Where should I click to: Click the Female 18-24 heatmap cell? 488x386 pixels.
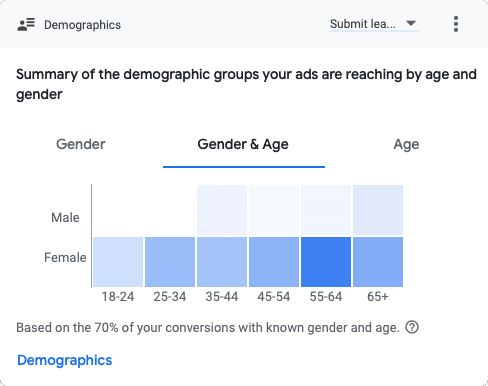click(x=118, y=262)
